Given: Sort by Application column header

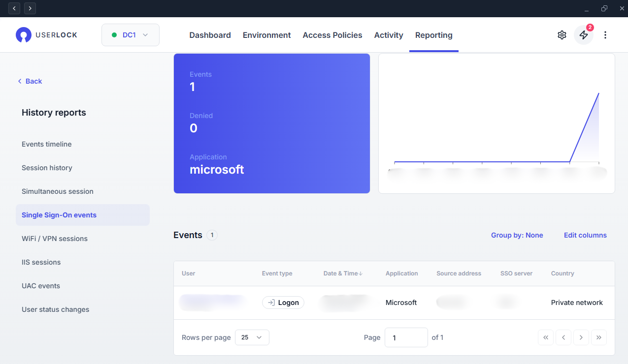Looking at the screenshot, I should [402, 273].
